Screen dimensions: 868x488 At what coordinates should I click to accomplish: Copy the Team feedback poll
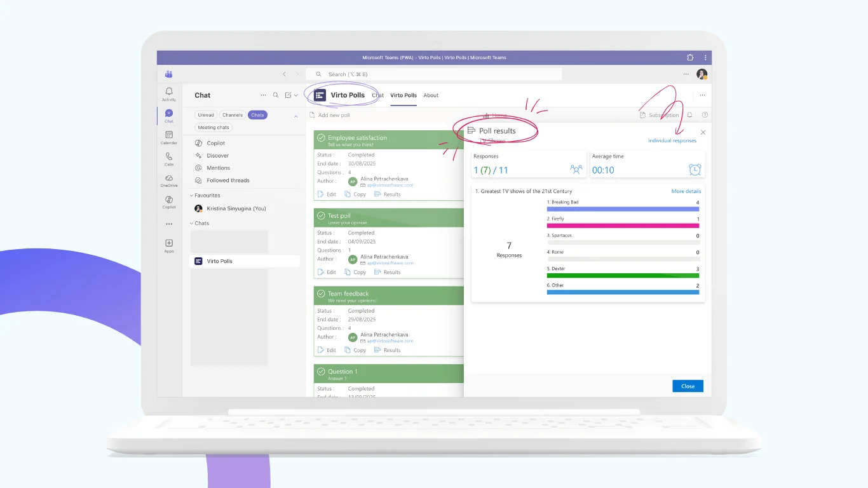355,350
